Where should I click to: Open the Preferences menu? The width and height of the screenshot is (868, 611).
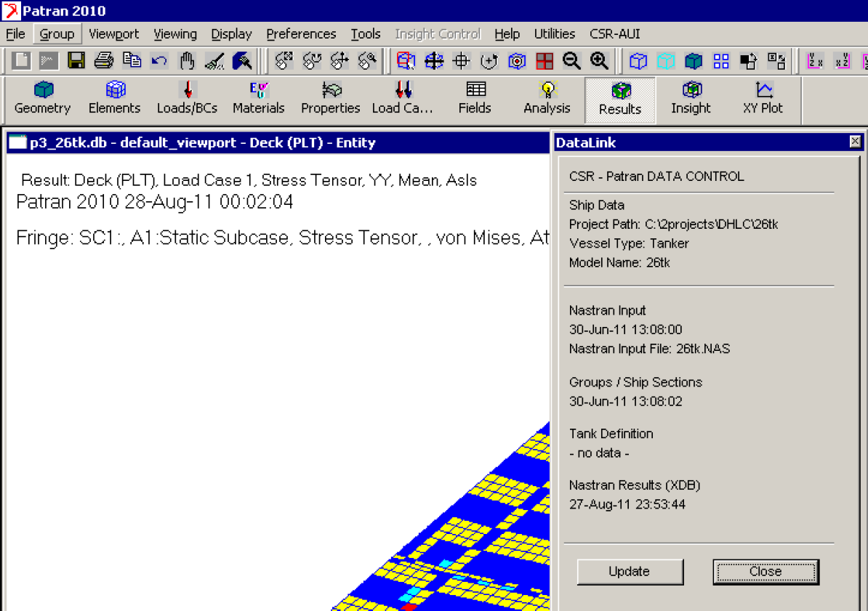[x=301, y=33]
